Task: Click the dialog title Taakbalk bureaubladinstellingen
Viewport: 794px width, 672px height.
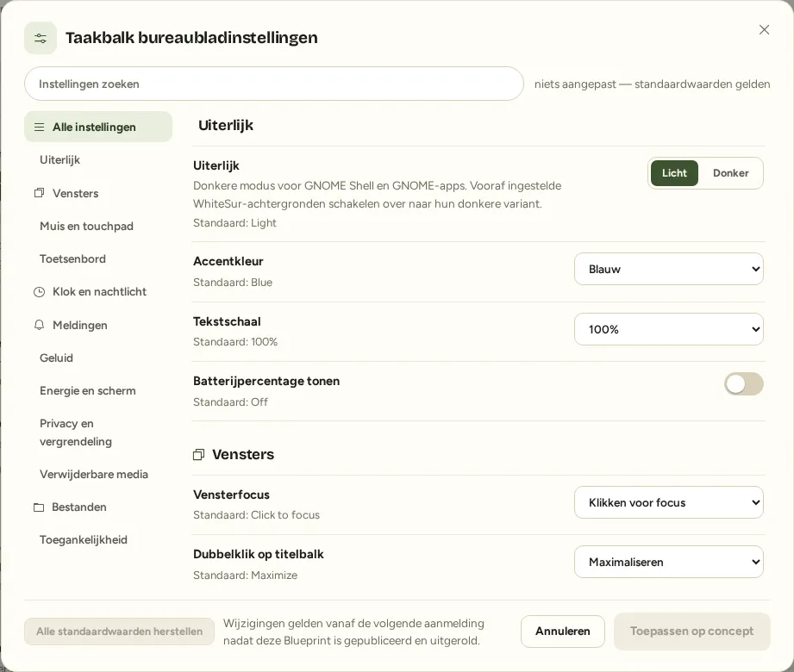Action: [191, 37]
